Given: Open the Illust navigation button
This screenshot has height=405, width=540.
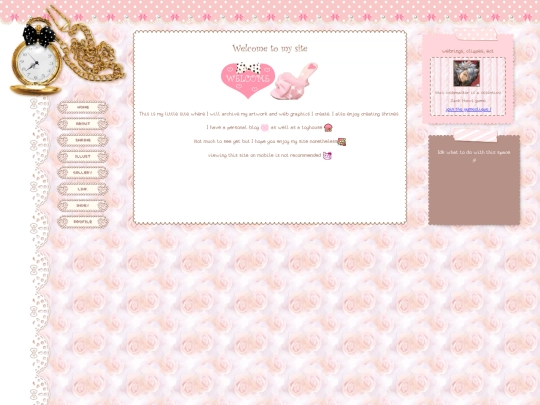Looking at the screenshot, I should click(x=83, y=156).
